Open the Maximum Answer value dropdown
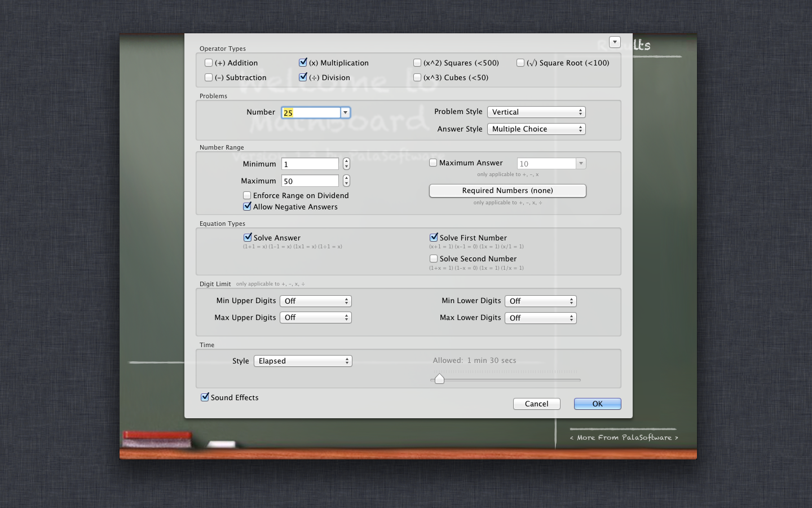 [x=581, y=163]
